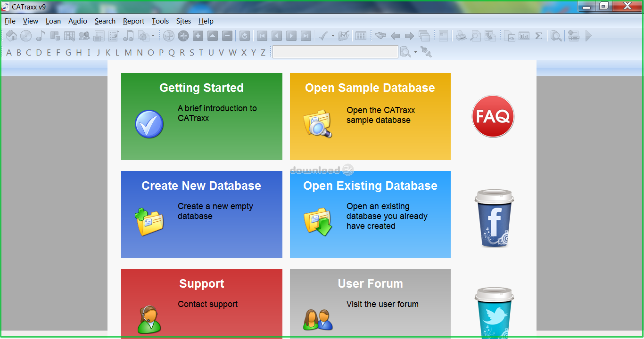Image resolution: width=644 pixels, height=339 pixels.
Task: Go to the previous record button
Action: [277, 36]
